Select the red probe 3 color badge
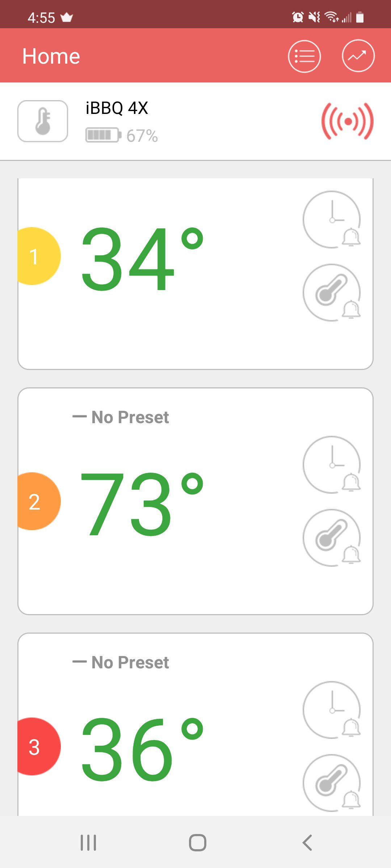The image size is (391, 868). (39, 746)
